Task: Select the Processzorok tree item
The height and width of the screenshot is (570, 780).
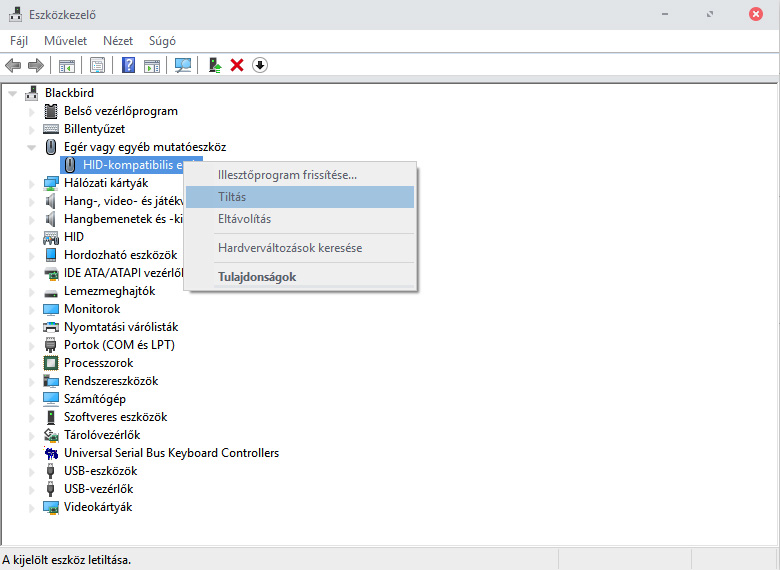Action: tap(98, 363)
